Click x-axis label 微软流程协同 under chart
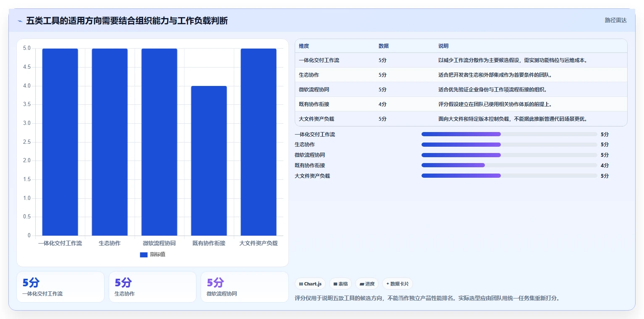This screenshot has height=319, width=644. click(x=159, y=243)
